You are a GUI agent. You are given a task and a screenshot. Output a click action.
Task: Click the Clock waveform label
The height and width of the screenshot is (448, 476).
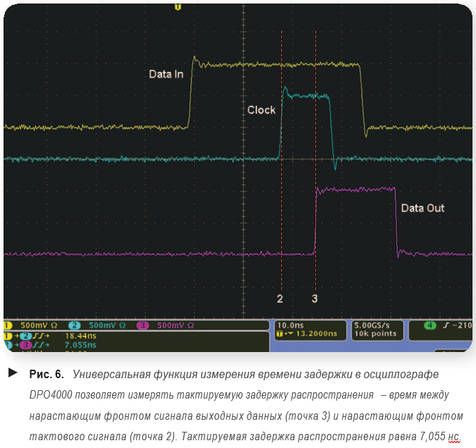261,110
